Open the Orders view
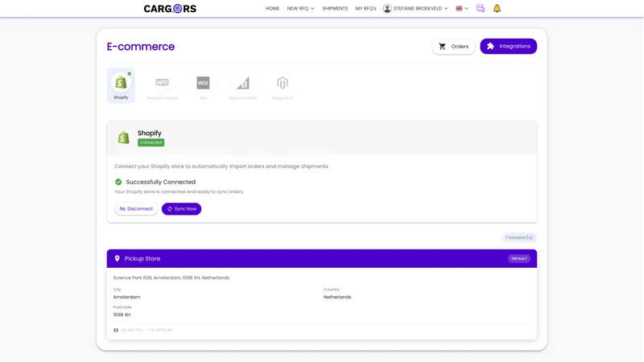Image resolution: width=644 pixels, height=362 pixels. 453,47
